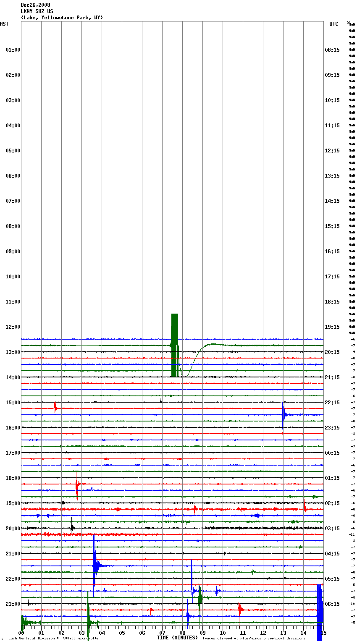The width and height of the screenshot is (357, 644).
Task: Select the 15:00 MST time label
Action: point(13,403)
